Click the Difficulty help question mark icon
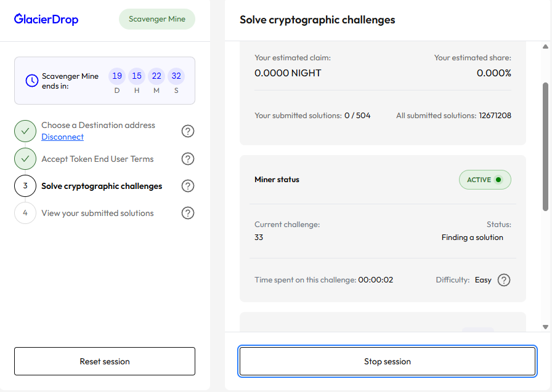Image resolution: width=552 pixels, height=392 pixels. click(x=504, y=280)
